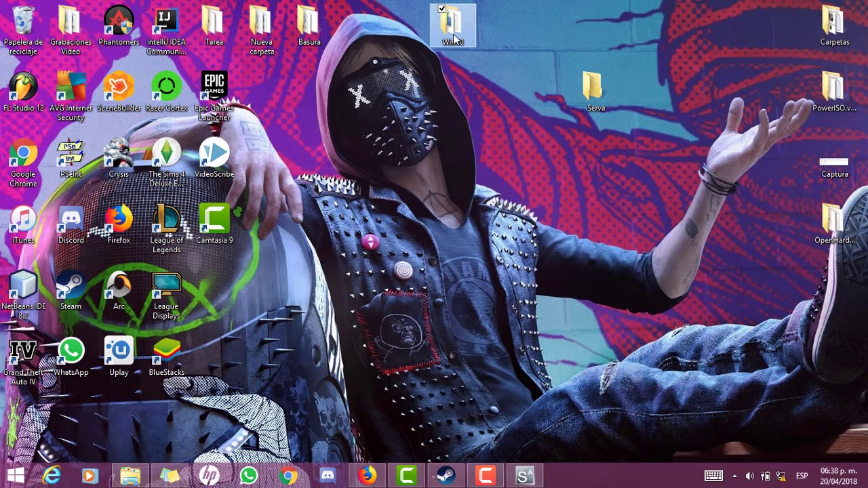The image size is (868, 488).
Task: Open the Carpetas folder on desktop
Action: pos(835,26)
